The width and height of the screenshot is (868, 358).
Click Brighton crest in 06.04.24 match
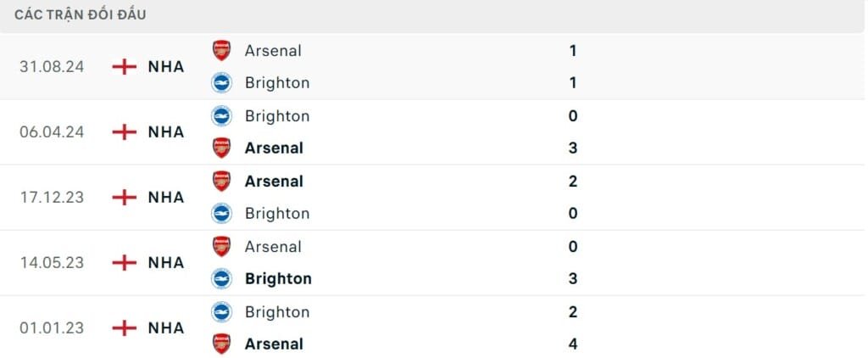coord(221,115)
